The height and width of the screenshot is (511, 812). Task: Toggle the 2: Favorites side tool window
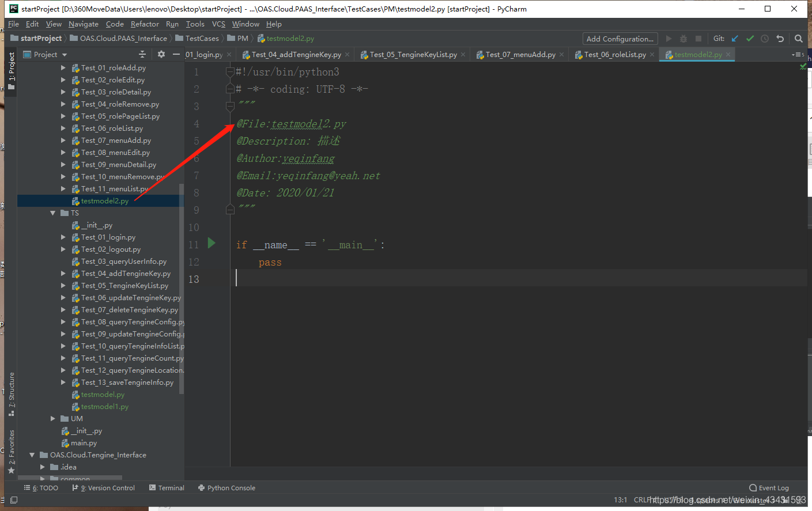point(11,452)
